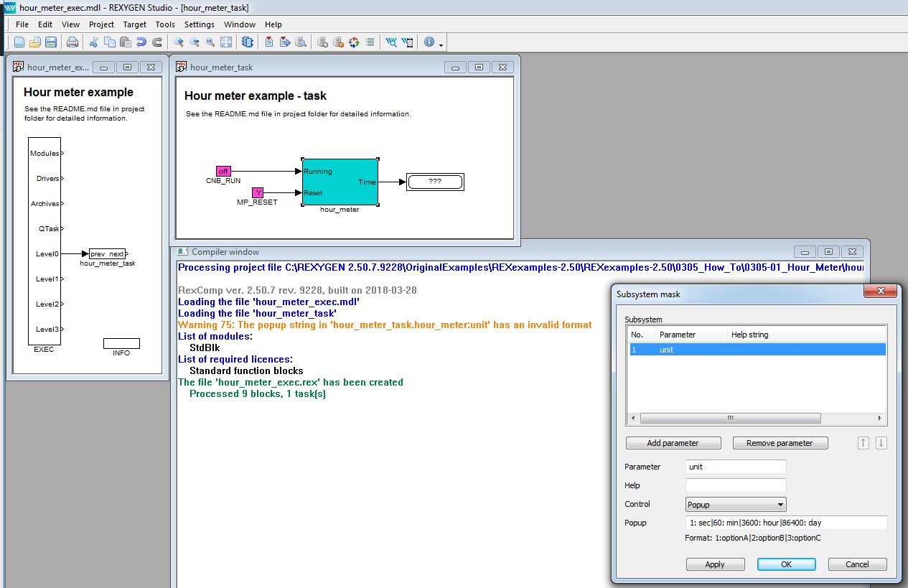
Task: Click the document magnifier toolbar icon
Action: (x=301, y=42)
